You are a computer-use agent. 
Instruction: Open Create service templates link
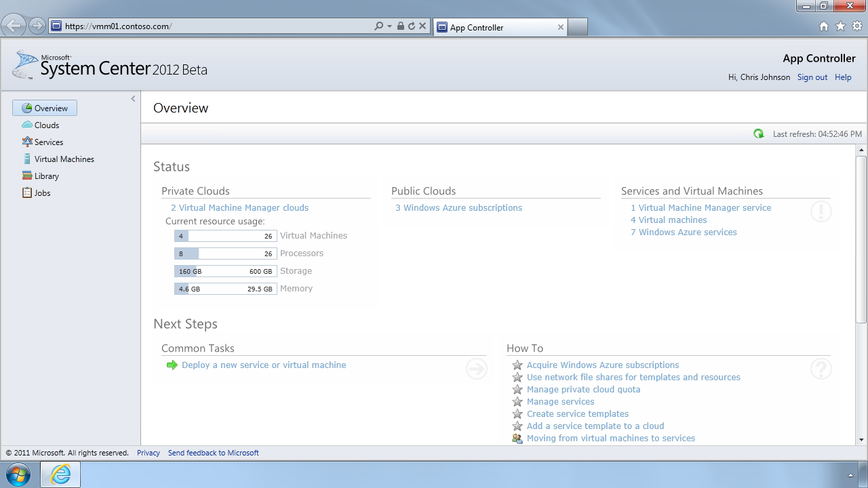click(x=578, y=414)
